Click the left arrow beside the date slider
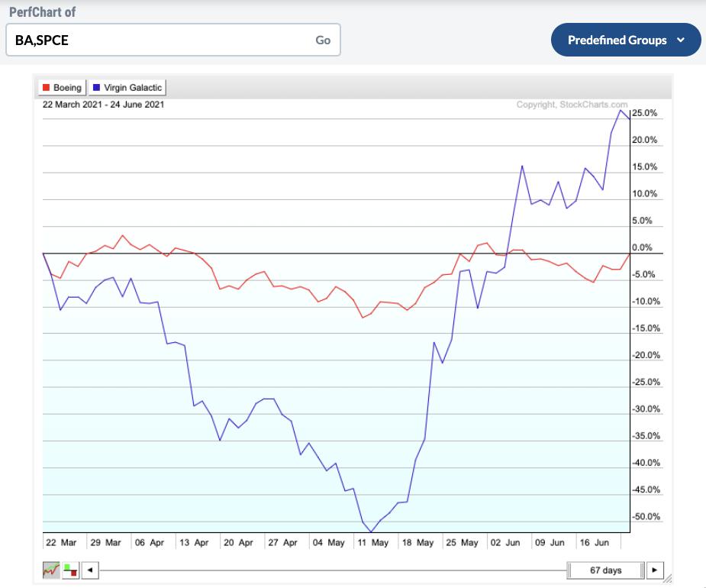The width and height of the screenshot is (706, 588). tap(90, 570)
